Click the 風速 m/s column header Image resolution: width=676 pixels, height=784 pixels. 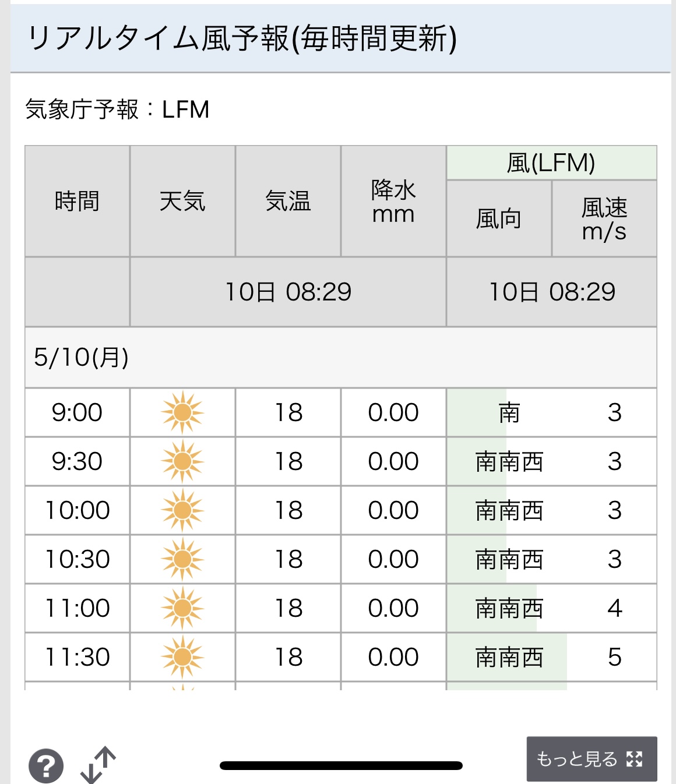[x=604, y=218]
